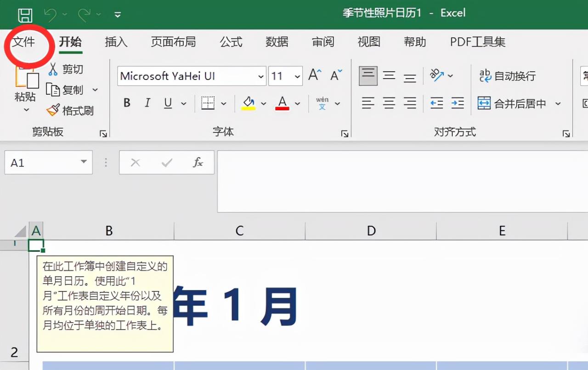This screenshot has width=588, height=370.
Task: Switch to the 开始 tab
Action: pyautogui.click(x=70, y=42)
